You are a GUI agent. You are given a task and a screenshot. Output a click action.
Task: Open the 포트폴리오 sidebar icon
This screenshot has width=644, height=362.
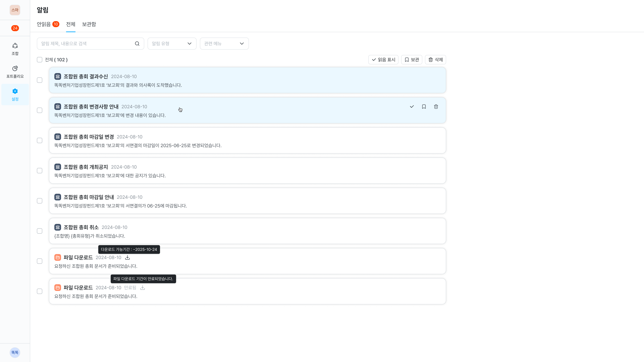pyautogui.click(x=15, y=68)
